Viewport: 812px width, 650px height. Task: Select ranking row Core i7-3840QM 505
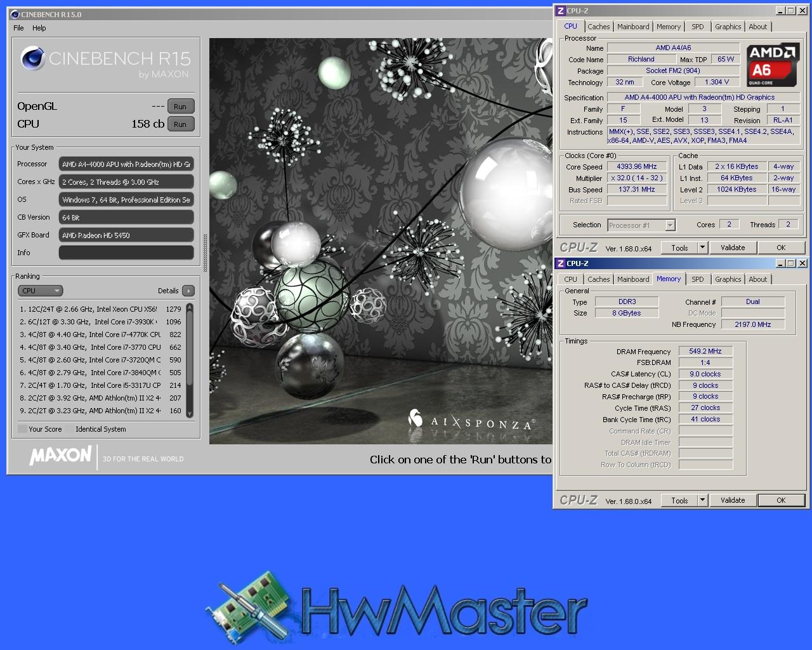101,373
